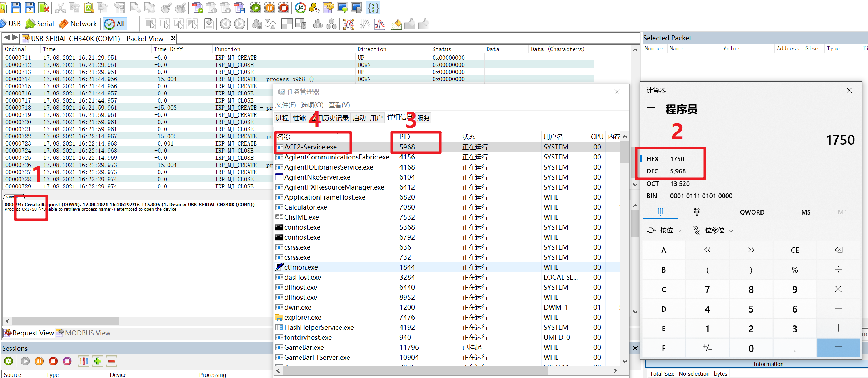Image resolution: width=868 pixels, height=378 pixels.
Task: Close the USB-SERIAL CH340K Packet View tab
Action: pyautogui.click(x=173, y=38)
